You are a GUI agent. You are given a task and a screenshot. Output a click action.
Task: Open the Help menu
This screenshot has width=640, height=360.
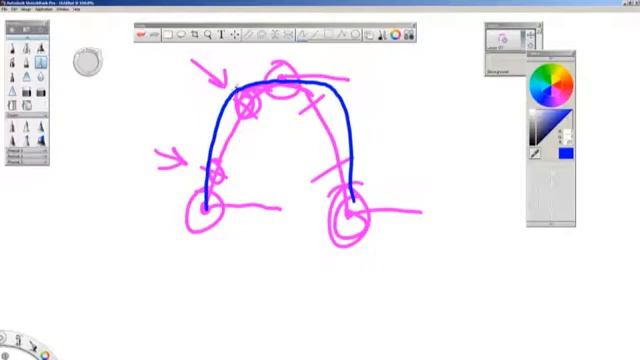pos(76,9)
